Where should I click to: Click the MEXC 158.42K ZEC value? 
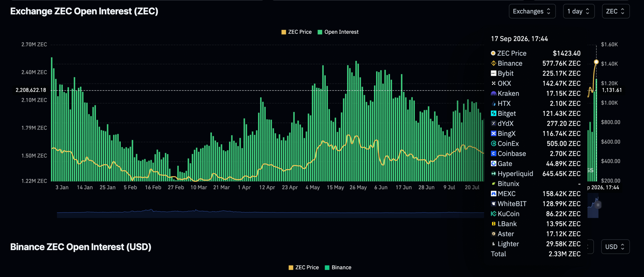click(x=561, y=194)
